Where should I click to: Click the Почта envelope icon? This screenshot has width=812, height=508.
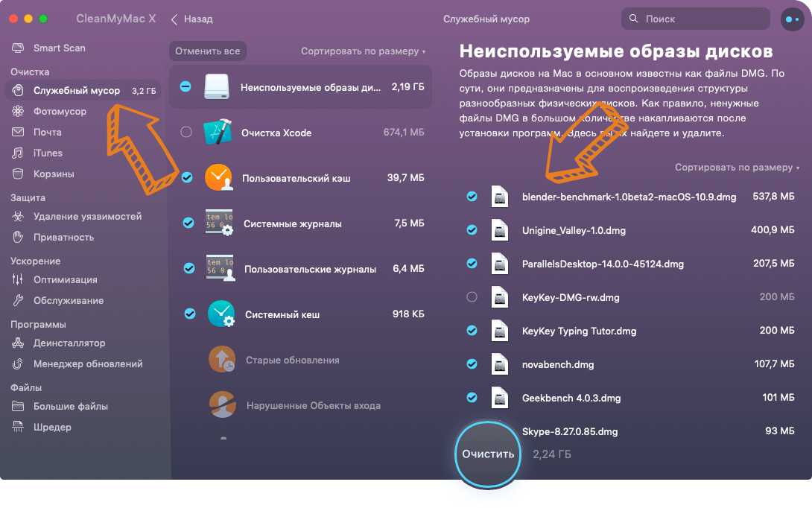tap(18, 132)
